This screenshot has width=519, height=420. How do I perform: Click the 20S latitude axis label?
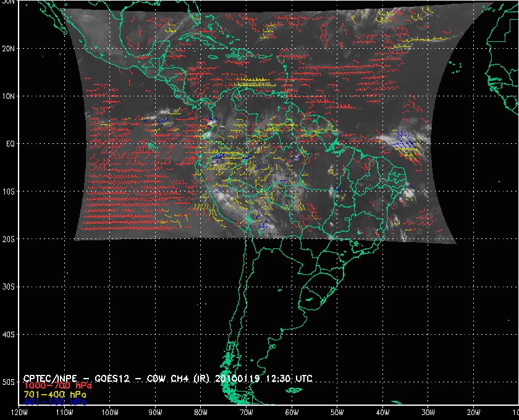[9, 239]
